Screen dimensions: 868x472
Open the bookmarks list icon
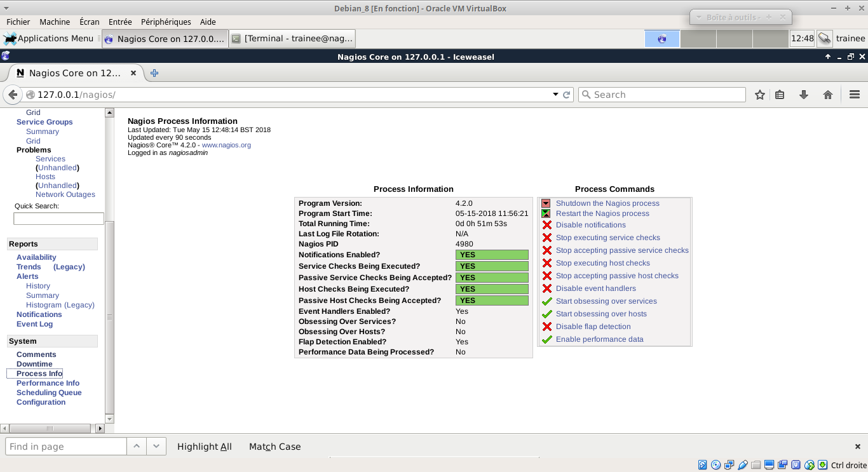780,95
